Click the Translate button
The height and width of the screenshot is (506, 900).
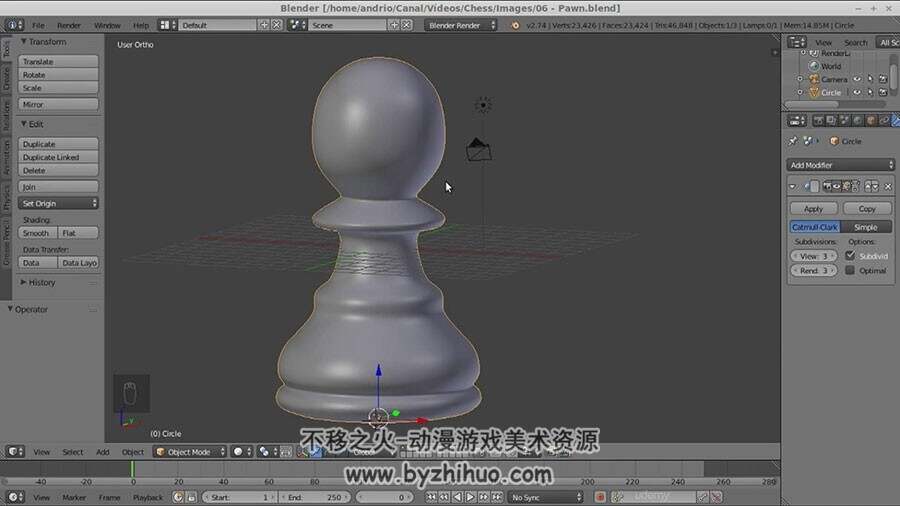click(58, 61)
